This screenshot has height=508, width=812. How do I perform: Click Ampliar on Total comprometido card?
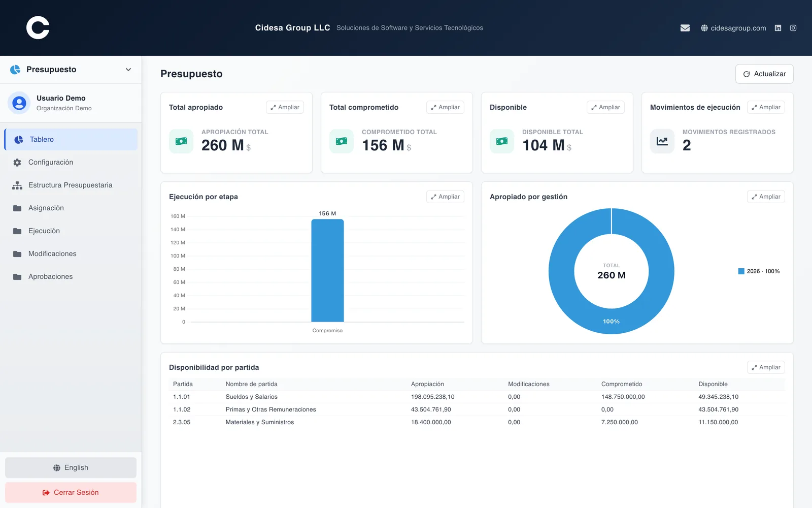pos(445,107)
